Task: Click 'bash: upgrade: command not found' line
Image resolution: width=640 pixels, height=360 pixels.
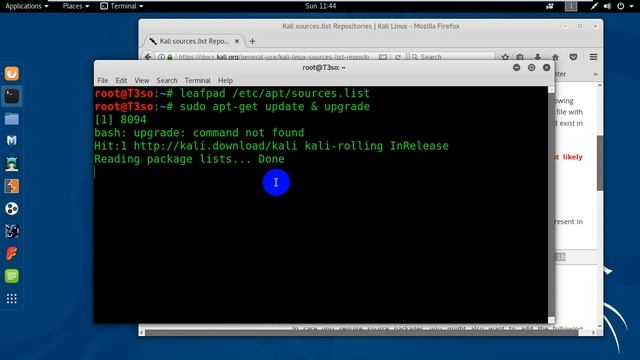Action: [199, 133]
